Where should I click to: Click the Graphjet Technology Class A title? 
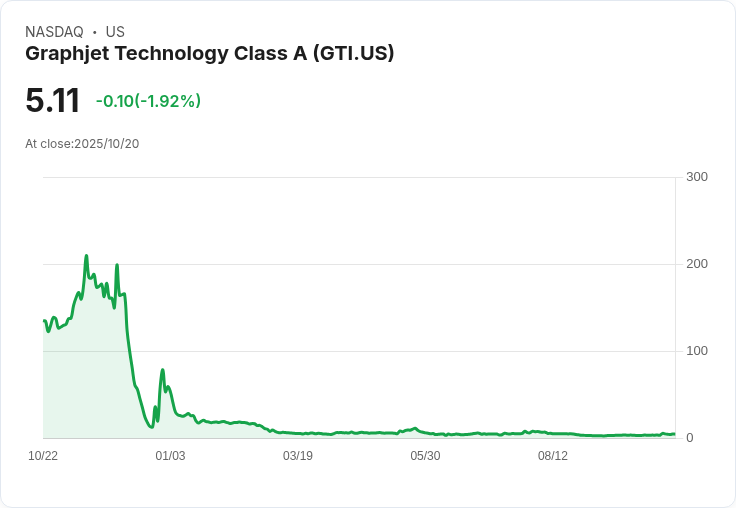pyautogui.click(x=209, y=54)
